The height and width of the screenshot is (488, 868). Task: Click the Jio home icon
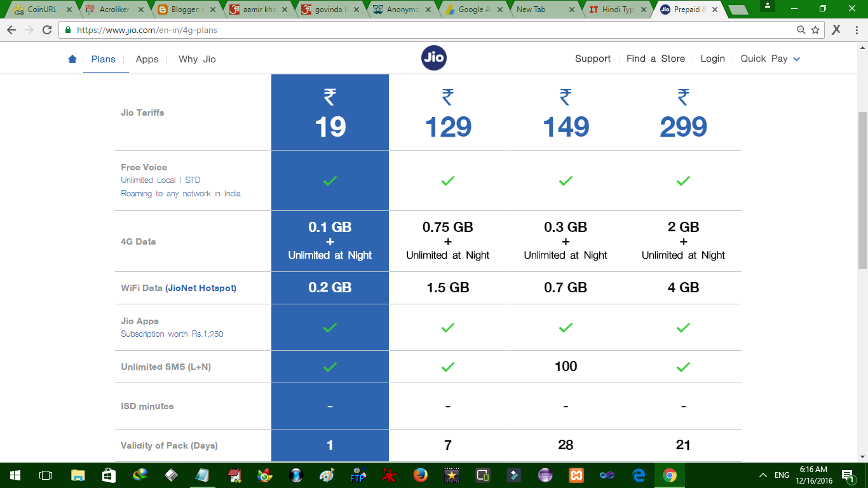pos(72,59)
